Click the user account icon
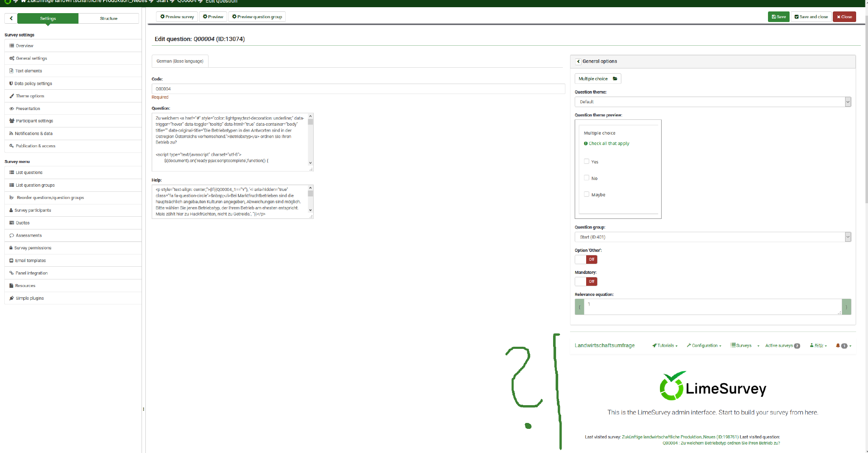 [812, 345]
